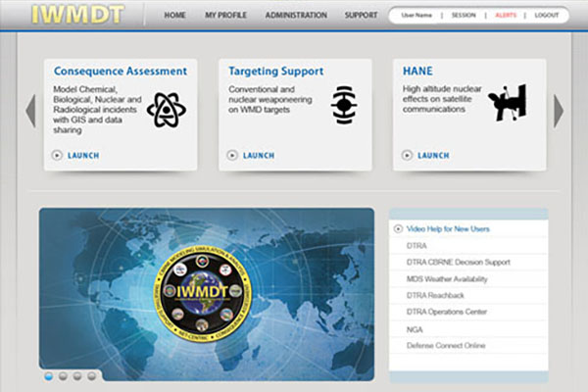588x392 pixels.
Task: Open the Administration menu
Action: (295, 16)
